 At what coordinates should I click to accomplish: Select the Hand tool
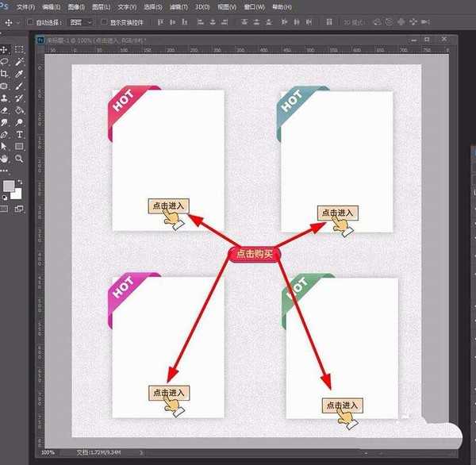click(6, 159)
